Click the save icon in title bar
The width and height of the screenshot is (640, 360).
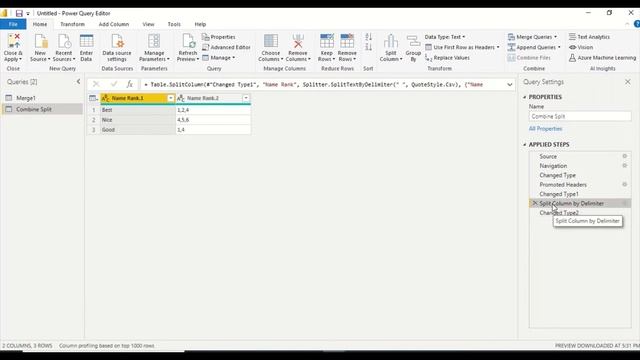(19, 13)
